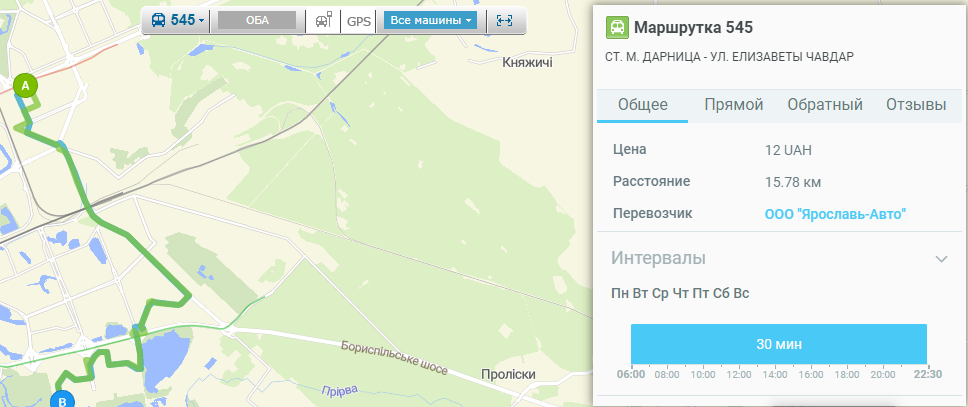Viewport: 968px width, 407px height.
Task: Click route start marker A on the map
Action: pos(25,86)
